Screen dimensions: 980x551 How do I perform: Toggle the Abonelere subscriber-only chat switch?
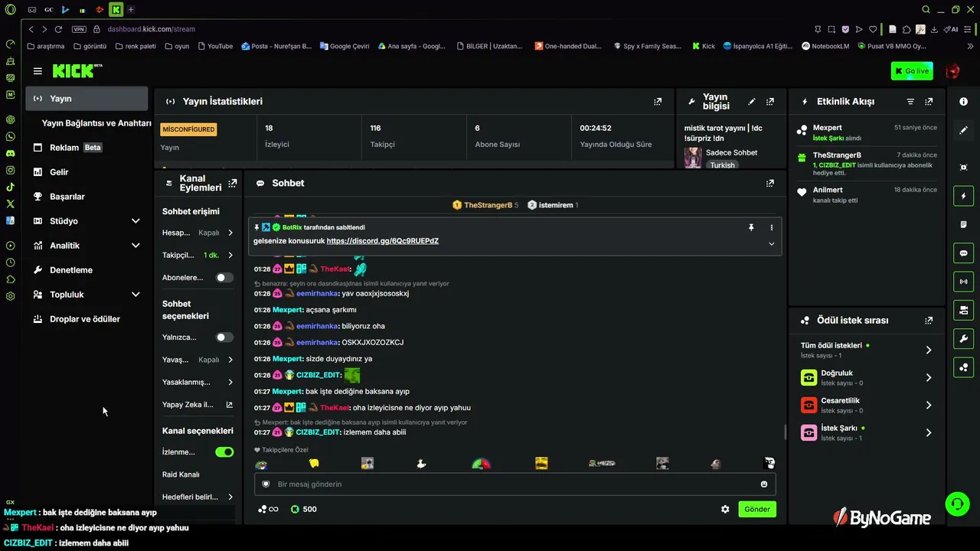click(224, 278)
